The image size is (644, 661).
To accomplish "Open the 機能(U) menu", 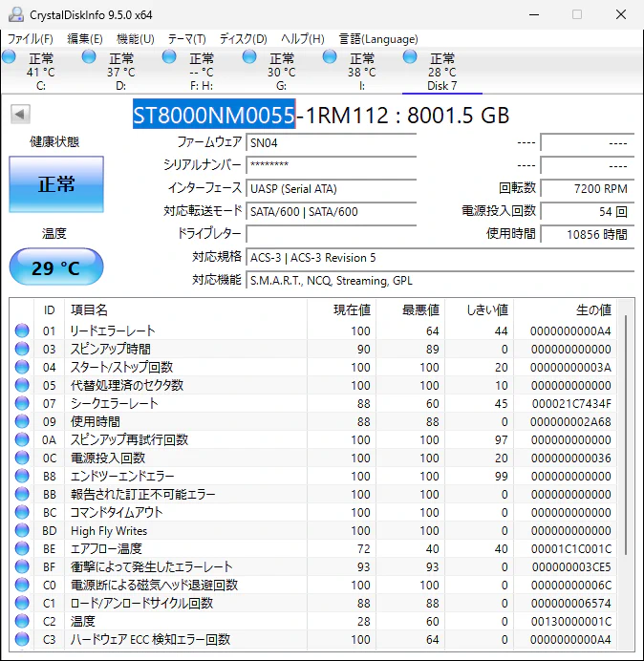I will point(136,39).
